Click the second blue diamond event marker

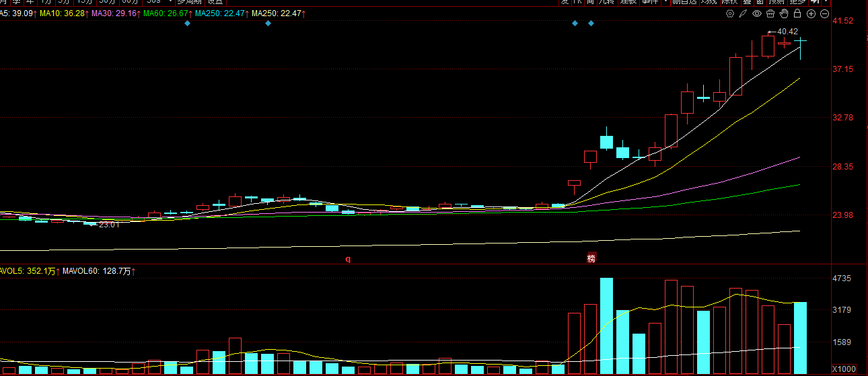(x=268, y=24)
